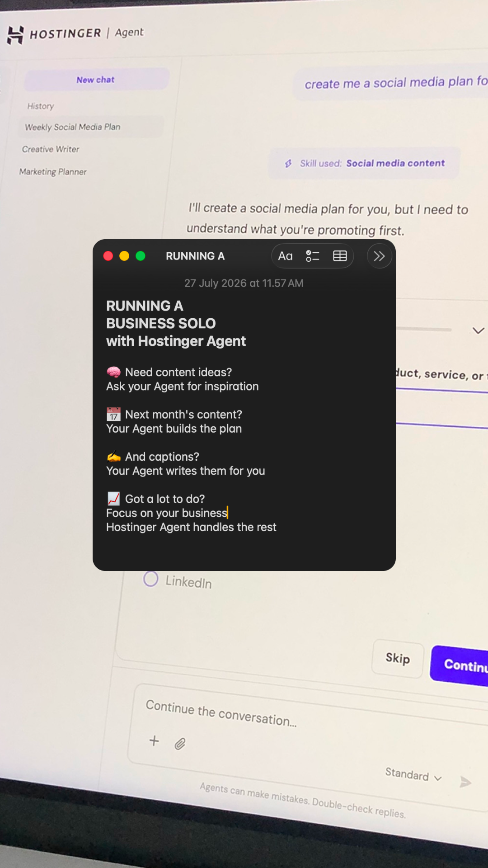488x868 pixels.
Task: Select the LinkedIn radio option
Action: click(x=151, y=579)
